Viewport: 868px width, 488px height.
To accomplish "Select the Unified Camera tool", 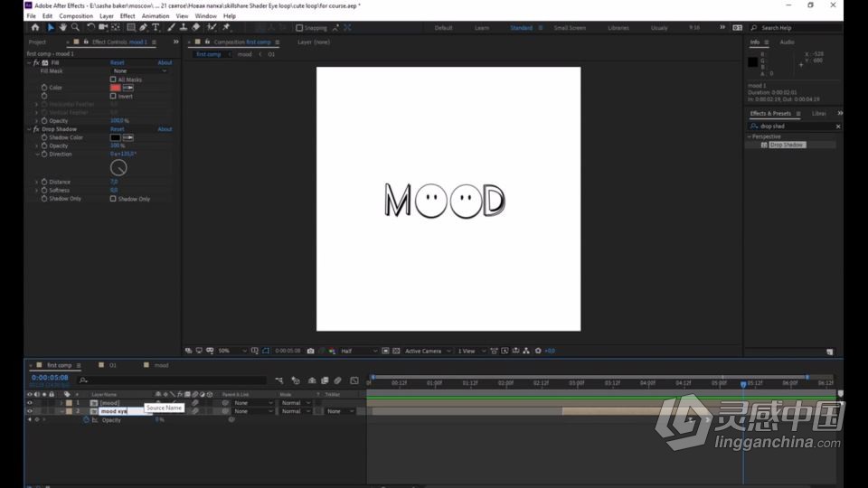I will pos(103,27).
